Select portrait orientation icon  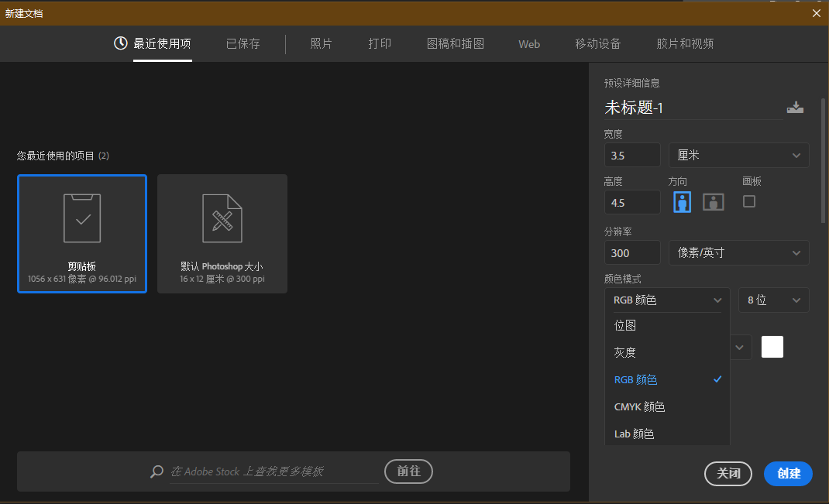(x=682, y=202)
